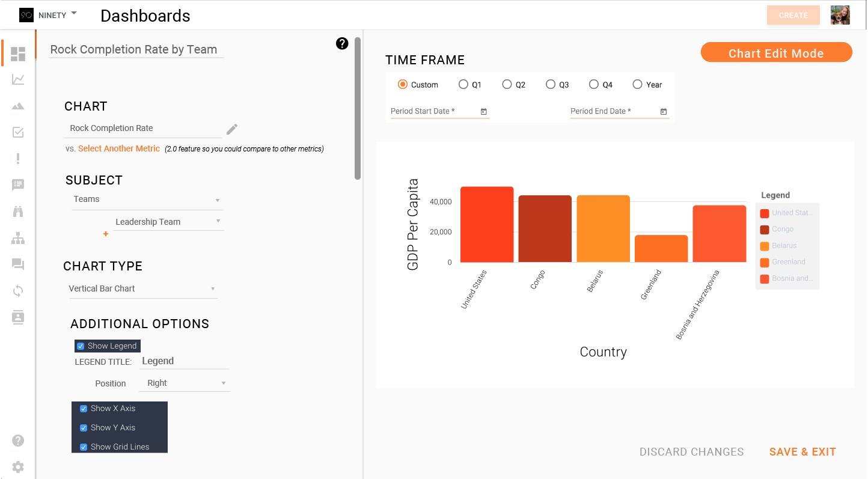Image resolution: width=868 pixels, height=479 pixels.
Task: Open the NINETY company menu
Action: [58, 15]
